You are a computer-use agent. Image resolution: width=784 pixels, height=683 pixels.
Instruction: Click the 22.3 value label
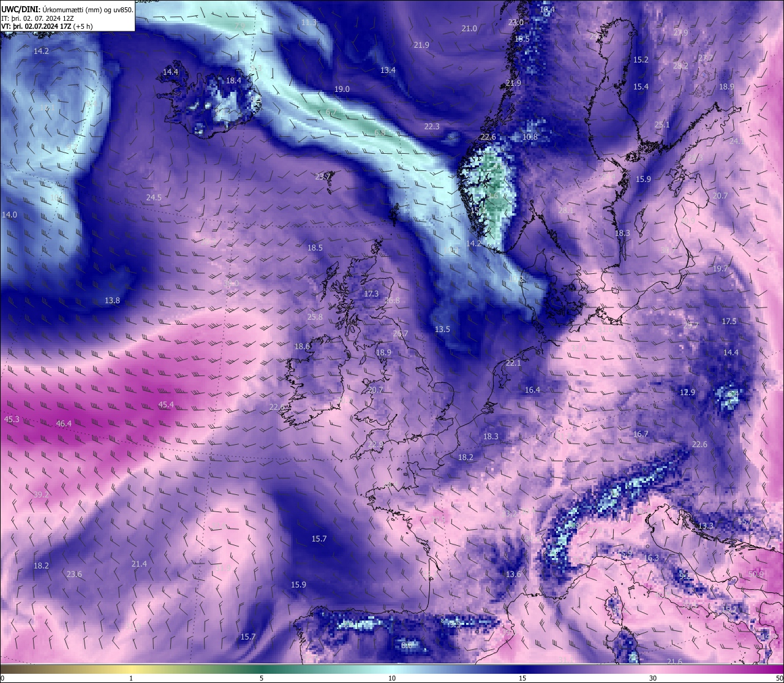(432, 126)
